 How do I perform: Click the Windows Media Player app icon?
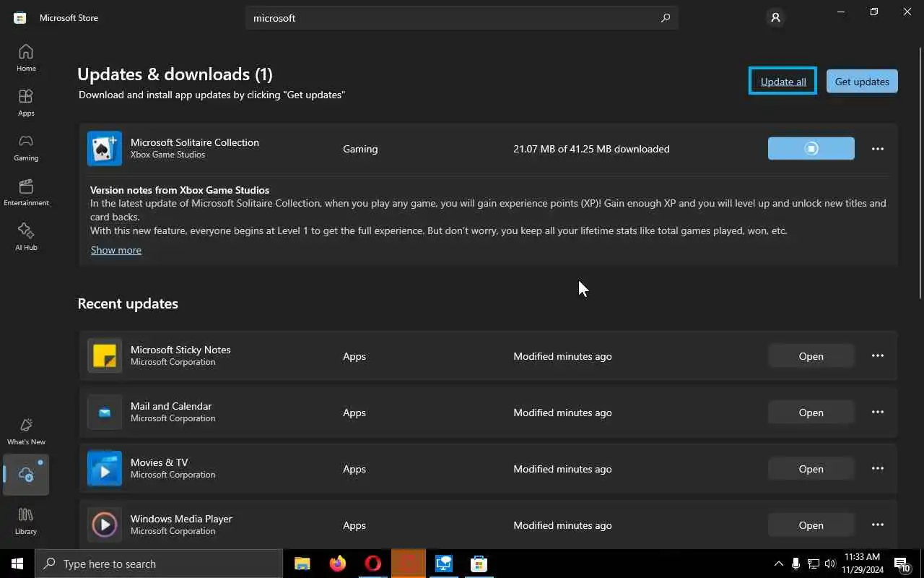click(105, 525)
